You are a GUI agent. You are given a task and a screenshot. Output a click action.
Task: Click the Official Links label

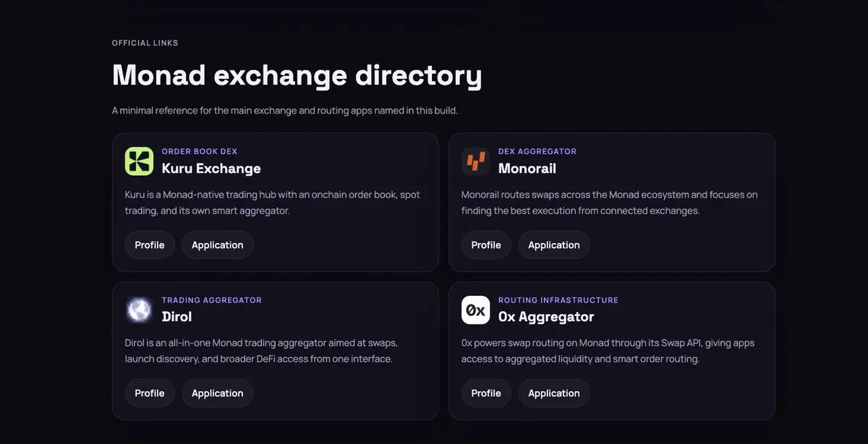pyautogui.click(x=145, y=43)
